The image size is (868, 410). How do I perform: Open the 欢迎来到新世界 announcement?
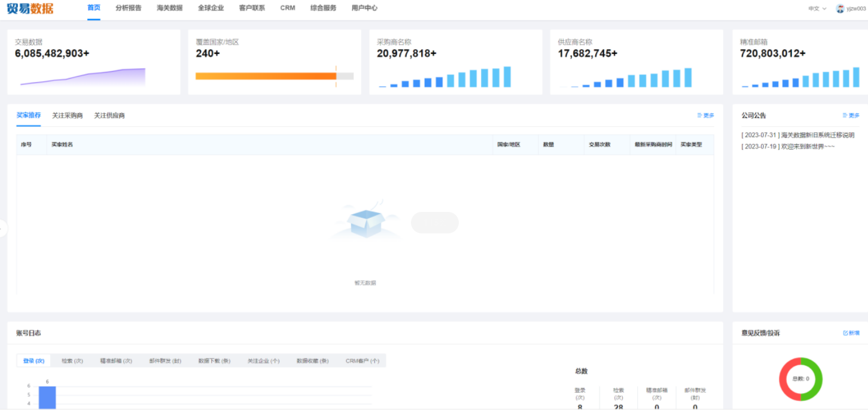[788, 147]
